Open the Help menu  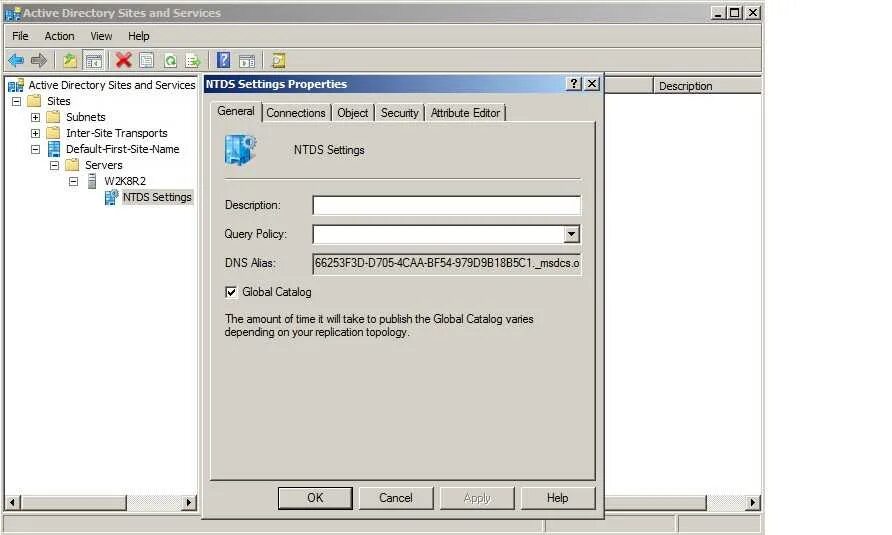138,36
